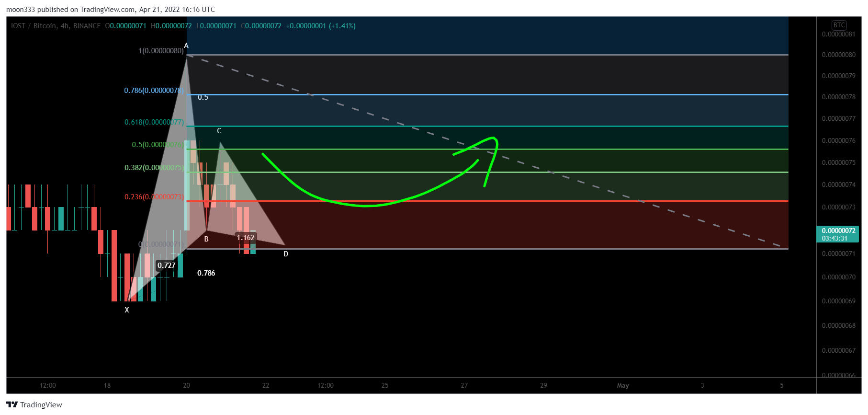The width and height of the screenshot is (868, 415).
Task: Click the moon333 publisher caption
Action: (x=111, y=10)
